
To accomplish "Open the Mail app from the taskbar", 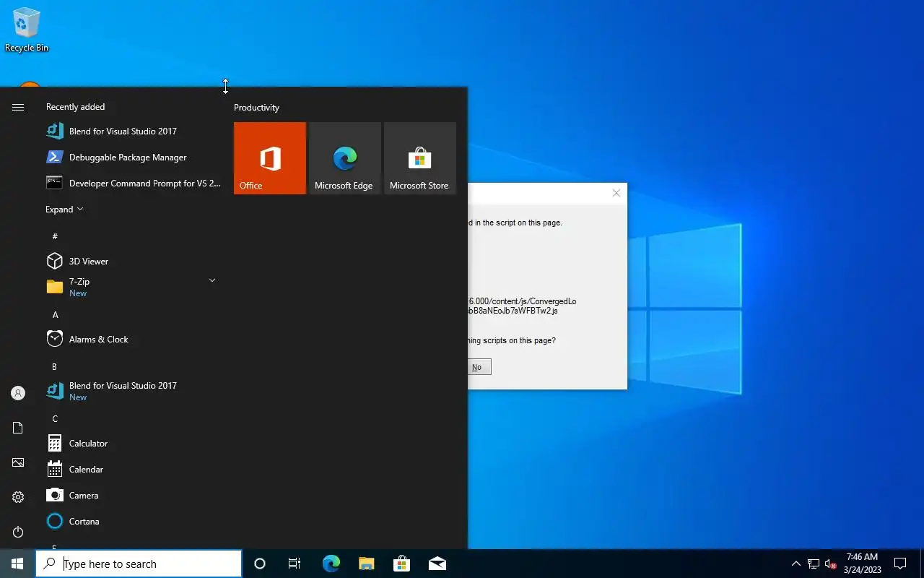I will (437, 564).
